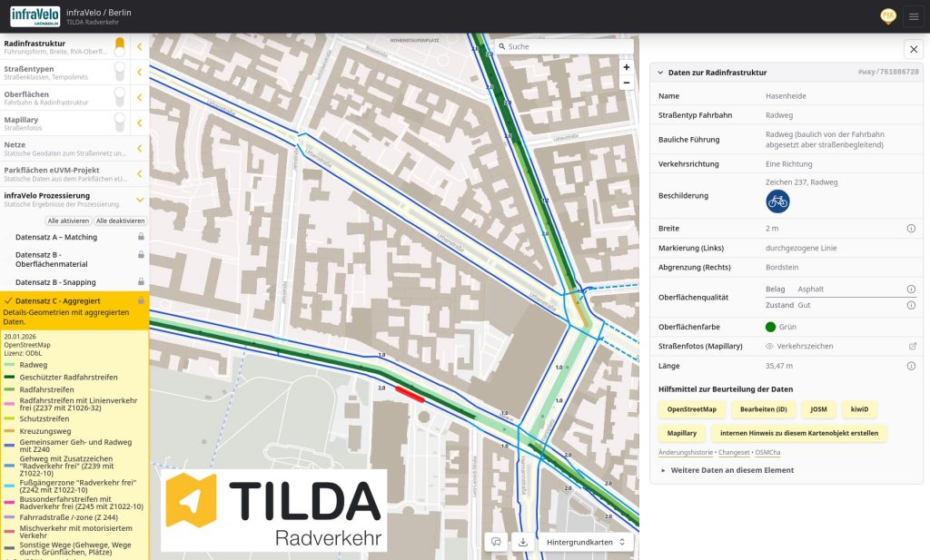Click the info icon next to Breite

(911, 229)
